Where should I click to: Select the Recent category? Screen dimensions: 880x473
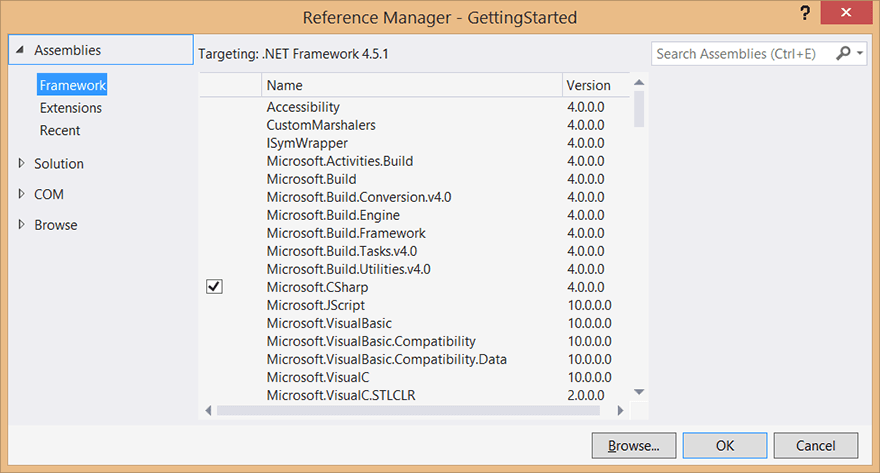(60, 130)
